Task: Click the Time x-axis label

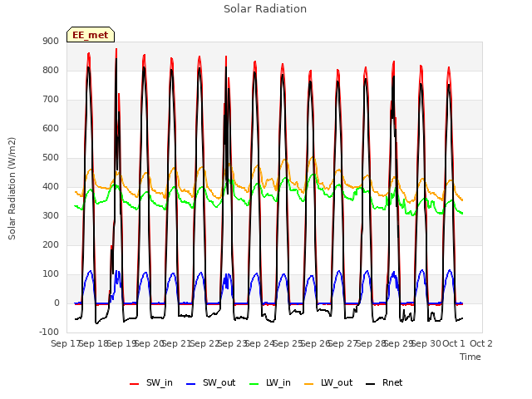Action: tap(470, 357)
